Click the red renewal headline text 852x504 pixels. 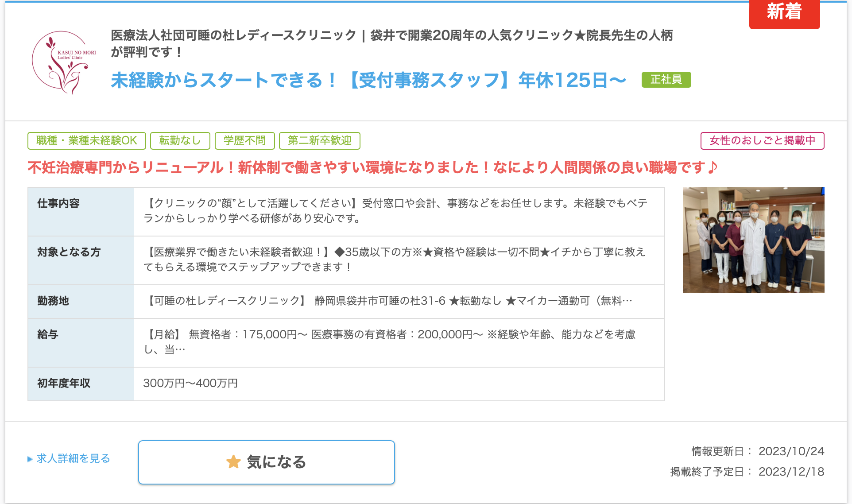(x=372, y=167)
